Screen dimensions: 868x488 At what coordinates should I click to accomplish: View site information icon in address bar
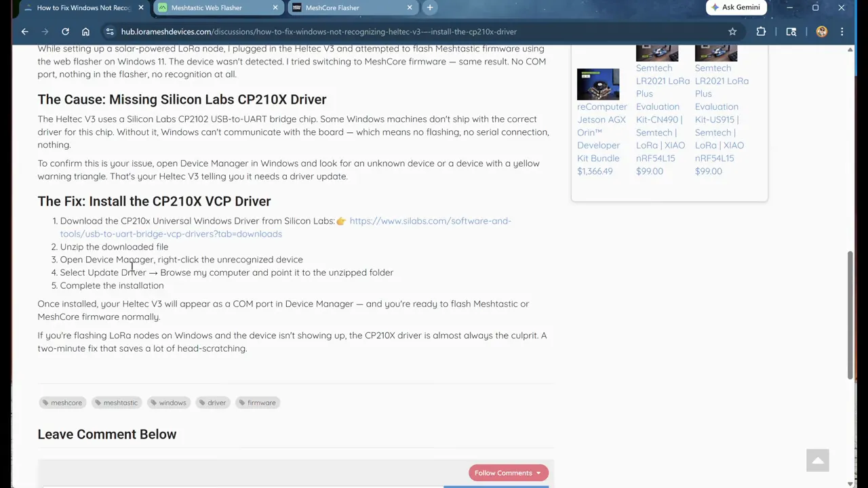[x=109, y=31]
